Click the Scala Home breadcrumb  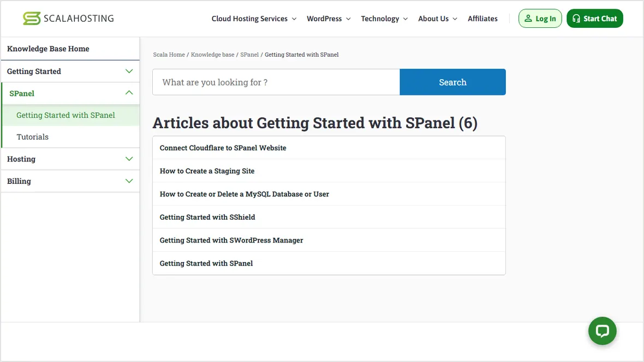click(169, 55)
